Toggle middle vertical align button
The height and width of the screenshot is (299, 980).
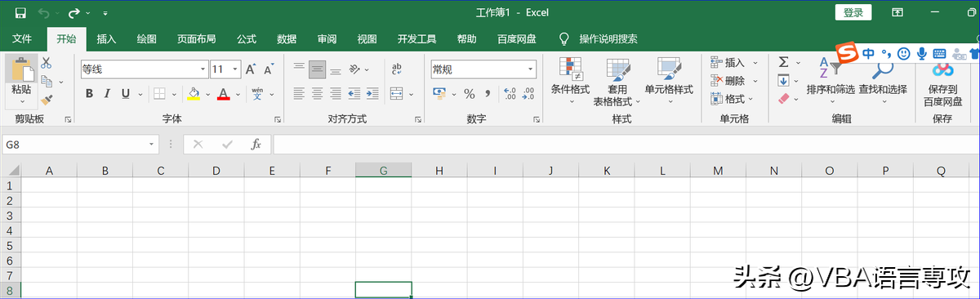tap(318, 69)
